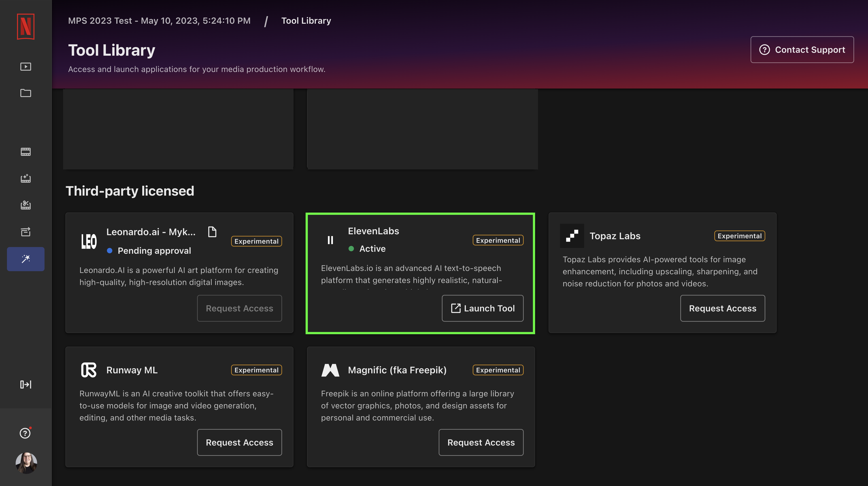Click the Topaz Labs logo
Viewport: 868px width, 486px height.
(x=572, y=236)
